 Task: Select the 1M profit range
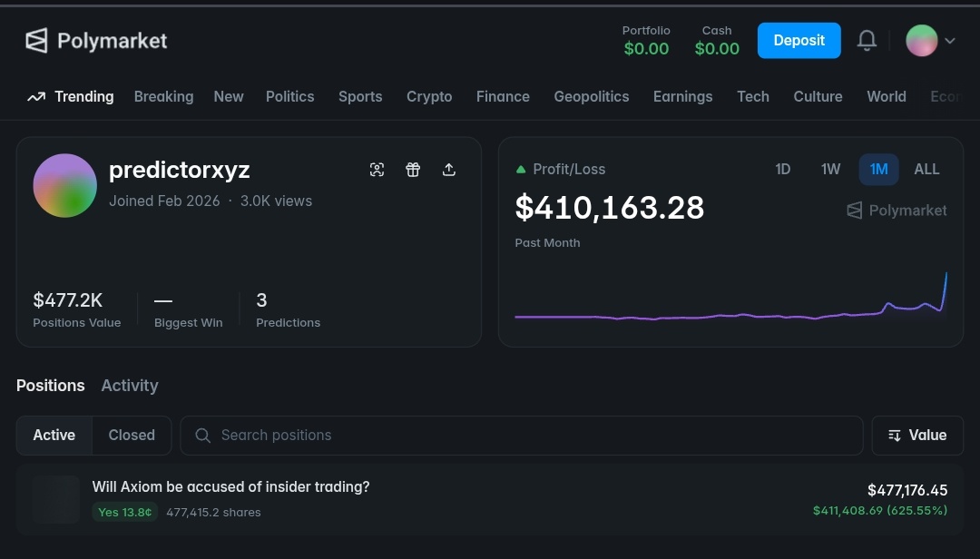coord(878,170)
